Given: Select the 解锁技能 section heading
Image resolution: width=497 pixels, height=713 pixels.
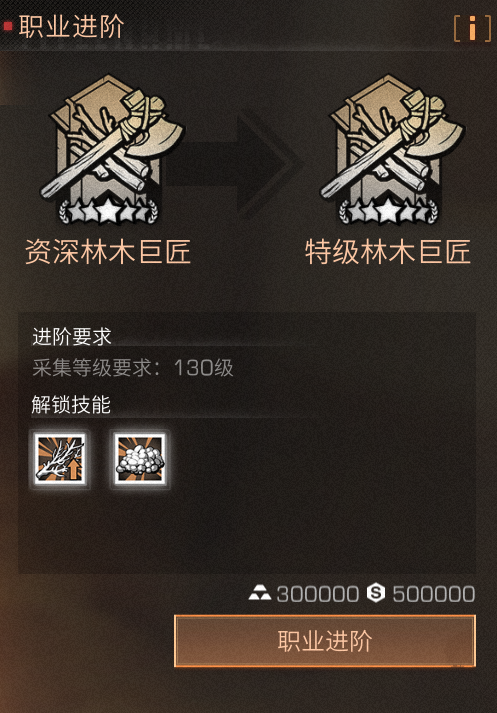Looking at the screenshot, I should 71,404.
